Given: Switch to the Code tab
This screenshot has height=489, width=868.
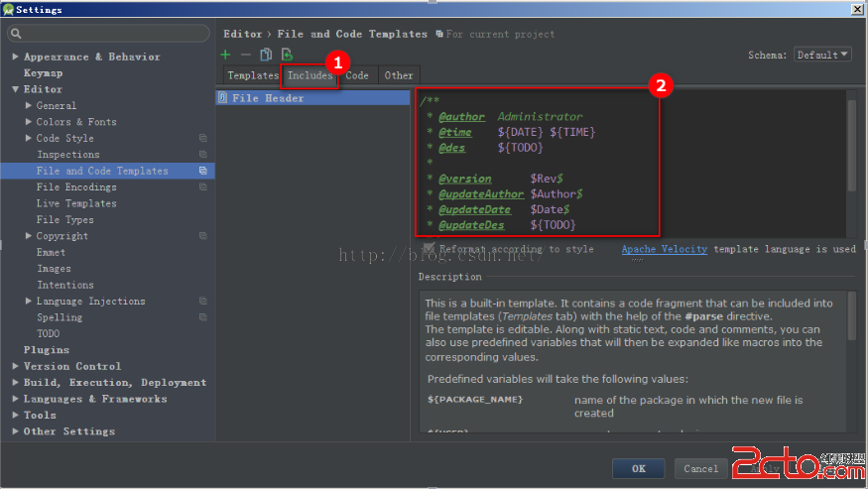Looking at the screenshot, I should tap(357, 75).
